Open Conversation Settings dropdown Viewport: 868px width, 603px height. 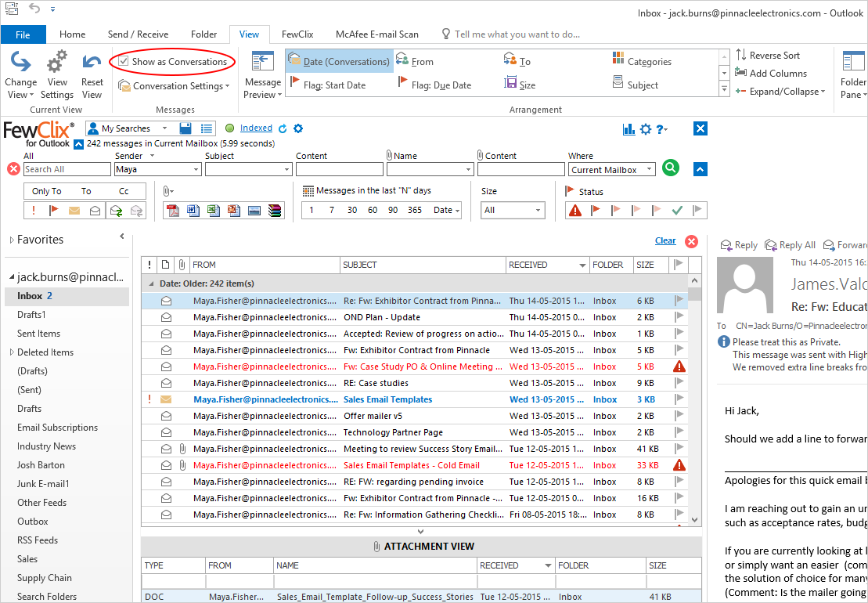click(x=173, y=86)
